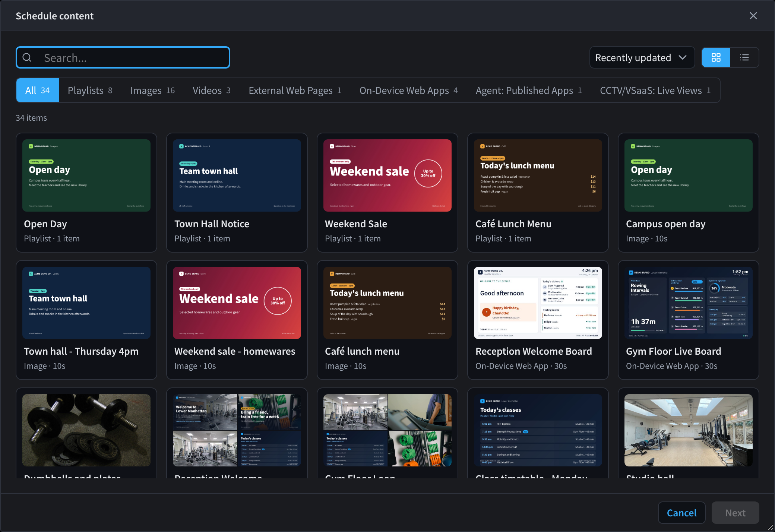The height and width of the screenshot is (532, 775).
Task: Switch to CCTV/VSaaS: Live Views tab
Action: point(655,90)
